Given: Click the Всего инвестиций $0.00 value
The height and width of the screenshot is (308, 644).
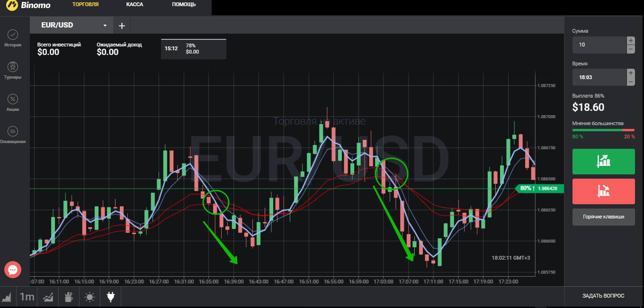Looking at the screenshot, I should click(x=48, y=52).
